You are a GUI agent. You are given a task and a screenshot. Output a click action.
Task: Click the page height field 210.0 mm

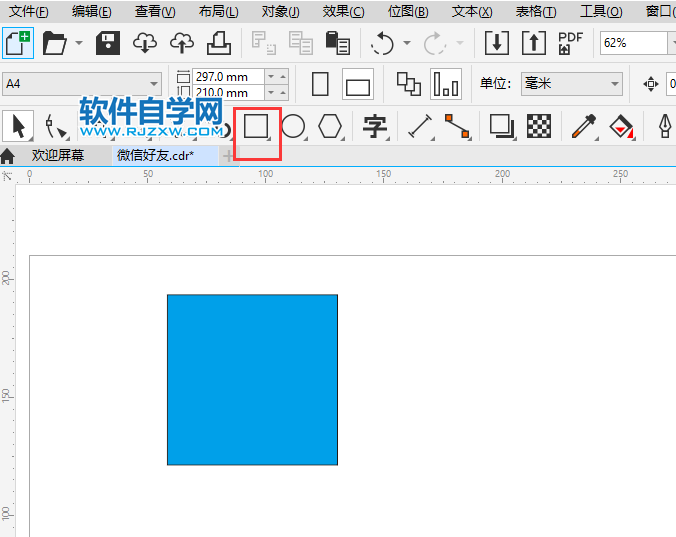pyautogui.click(x=228, y=92)
